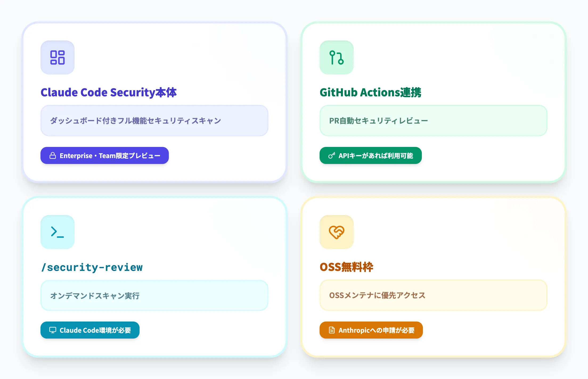The image size is (588, 379).
Task: Click the OSSメンテナに優先アクセス description box
Action: [433, 295]
